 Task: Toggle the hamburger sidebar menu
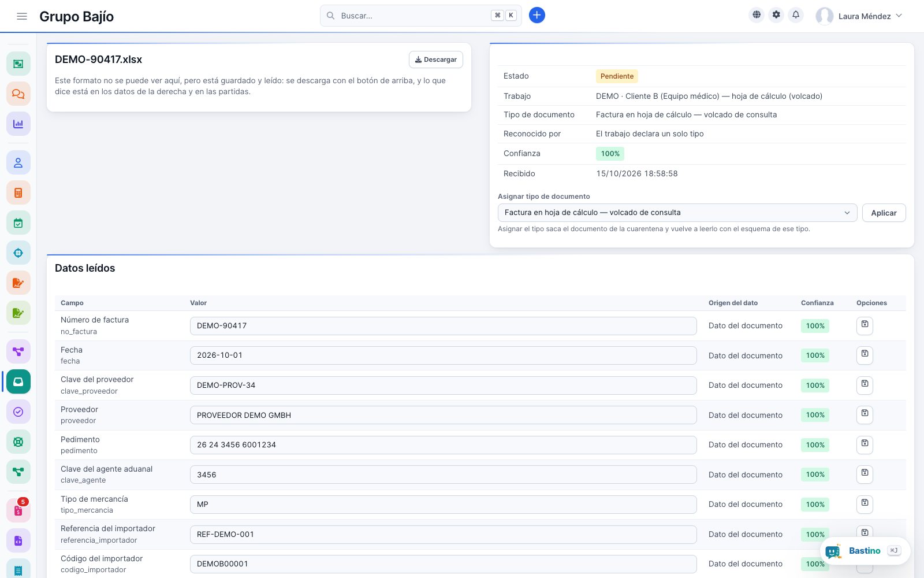point(22,16)
